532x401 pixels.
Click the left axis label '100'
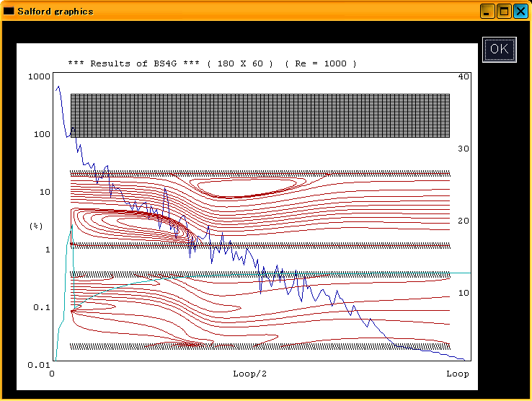point(42,134)
